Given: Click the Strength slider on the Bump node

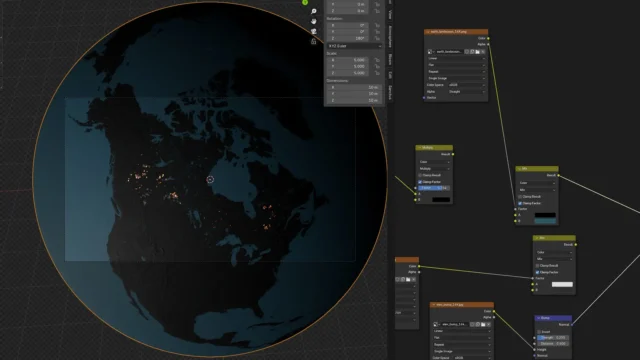Looking at the screenshot, I should 553,338.
